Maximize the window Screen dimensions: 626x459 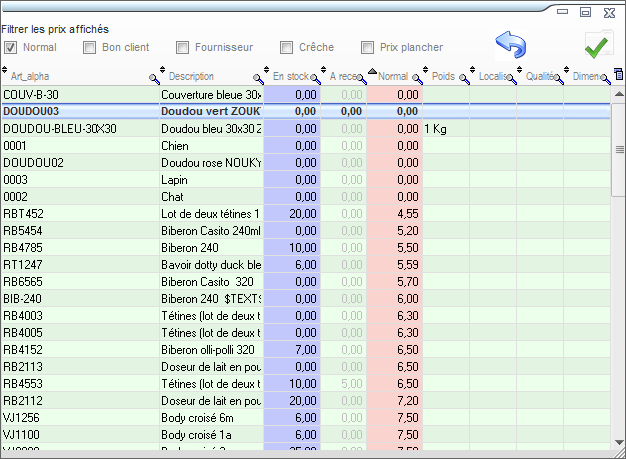pos(585,11)
